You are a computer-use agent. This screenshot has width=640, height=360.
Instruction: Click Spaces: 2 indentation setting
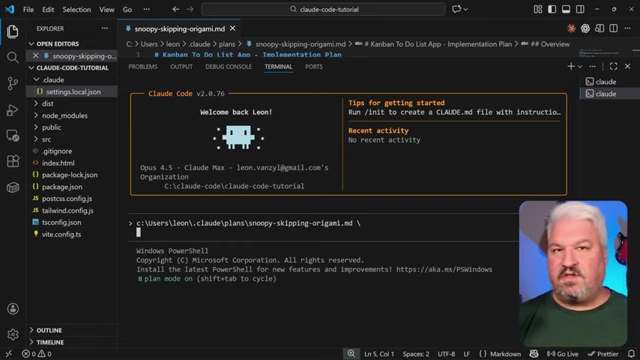tap(416, 354)
